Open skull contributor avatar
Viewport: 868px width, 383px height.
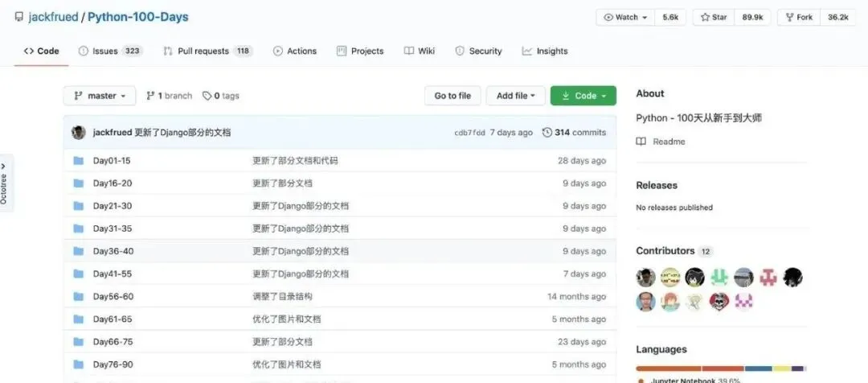tap(719, 302)
